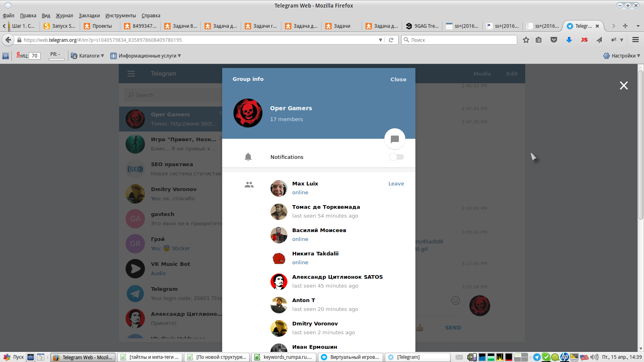Click the red JS toolbar icon

point(584,40)
